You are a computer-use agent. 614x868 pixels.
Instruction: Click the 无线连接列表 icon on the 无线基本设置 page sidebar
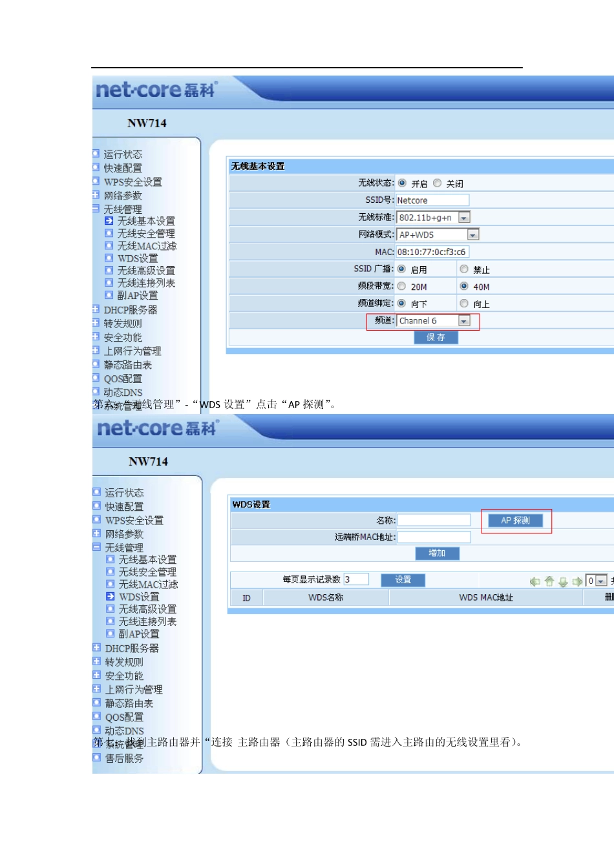[109, 282]
